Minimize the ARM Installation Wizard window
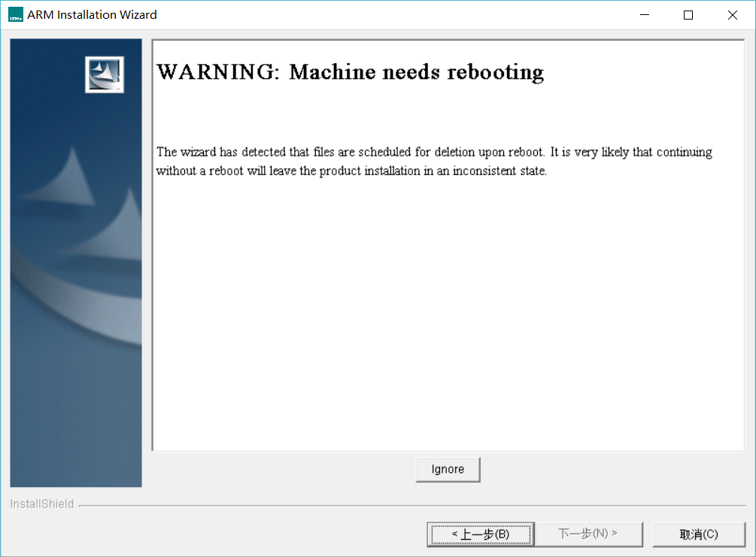The image size is (756, 557). coord(645,15)
